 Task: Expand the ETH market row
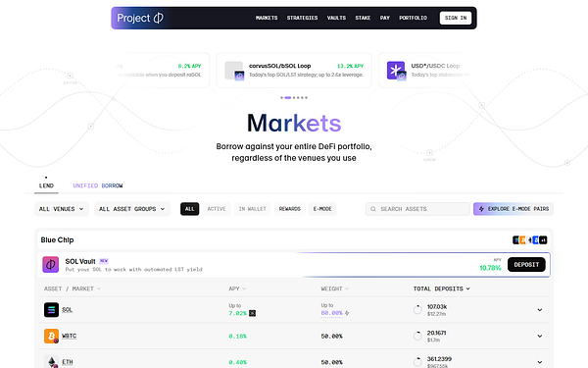[x=540, y=362]
